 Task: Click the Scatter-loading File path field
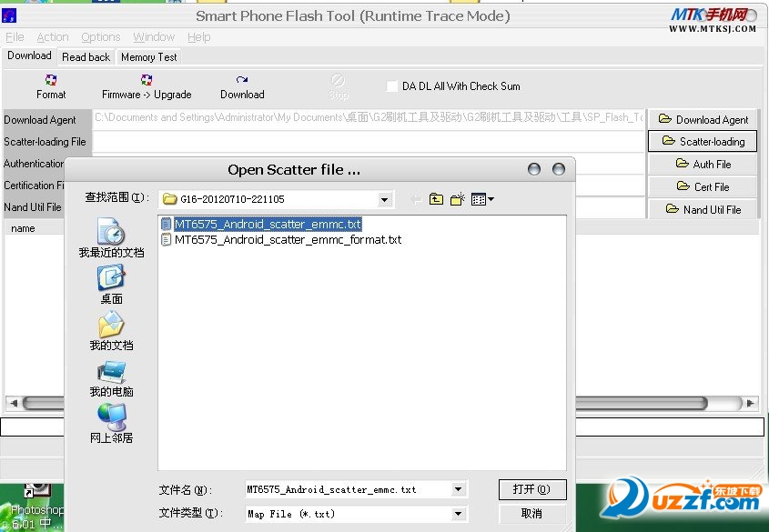[x=368, y=141]
